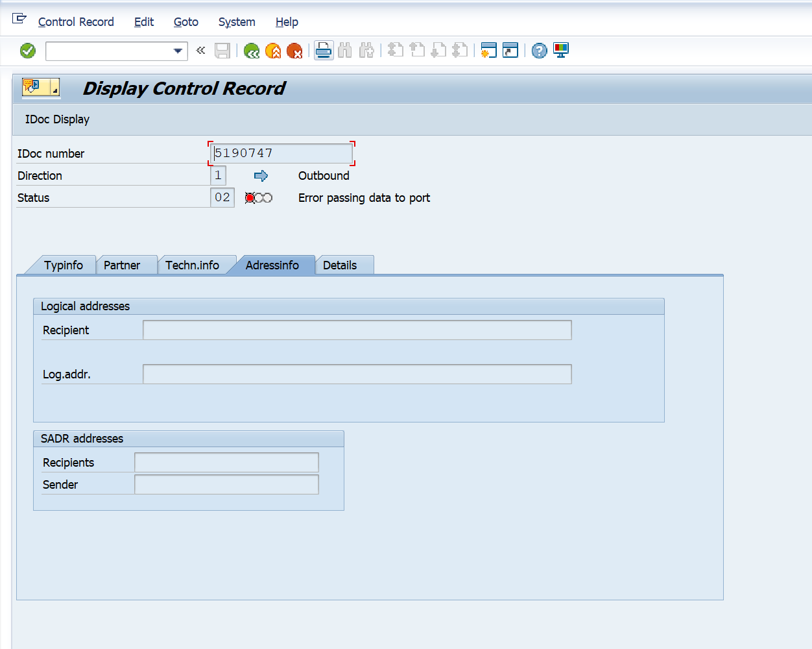The image size is (812, 649).
Task: Open the services for object button
Action: click(x=40, y=88)
